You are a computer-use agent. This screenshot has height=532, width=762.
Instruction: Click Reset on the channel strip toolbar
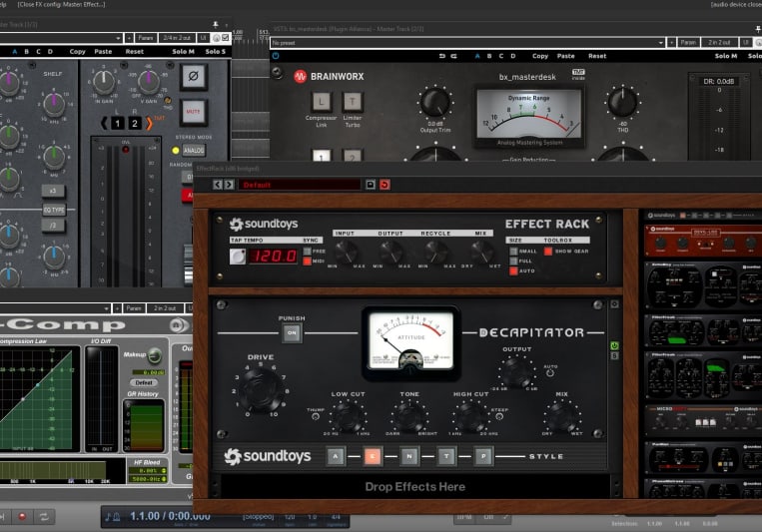point(135,52)
